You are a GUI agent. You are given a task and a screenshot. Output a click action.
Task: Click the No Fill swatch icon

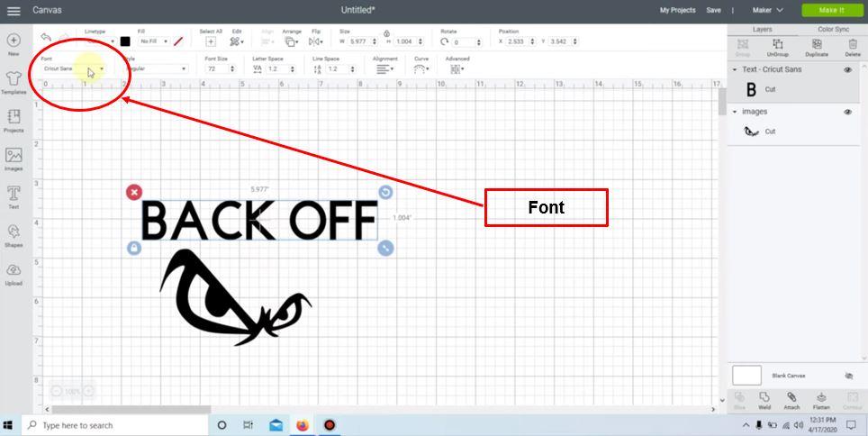click(178, 41)
